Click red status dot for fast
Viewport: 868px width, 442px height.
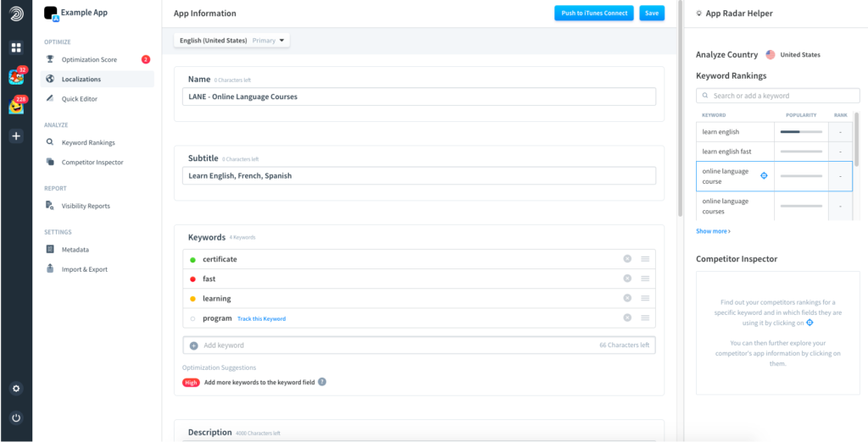192,279
